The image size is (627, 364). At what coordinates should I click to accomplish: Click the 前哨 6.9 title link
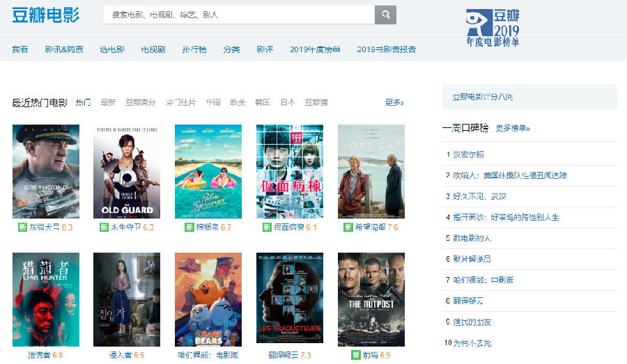[376, 355]
